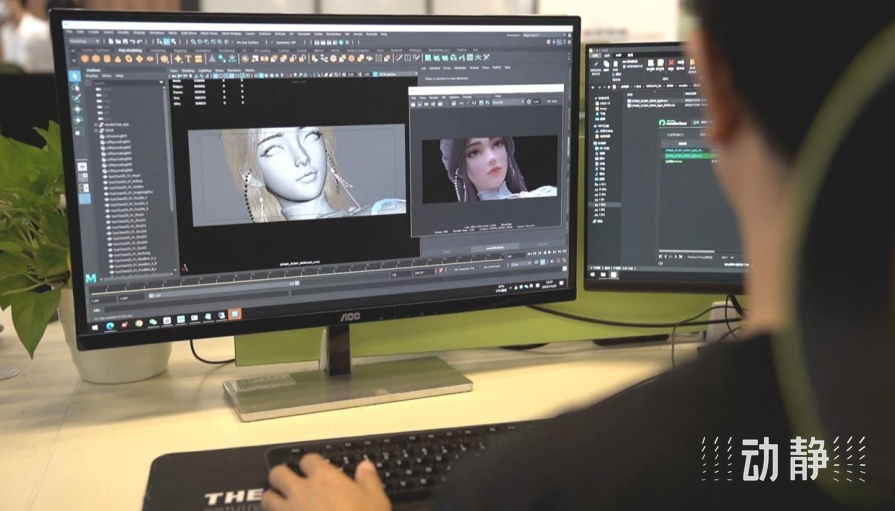
Task: Click the Load Attributes button
Action: tap(495, 248)
